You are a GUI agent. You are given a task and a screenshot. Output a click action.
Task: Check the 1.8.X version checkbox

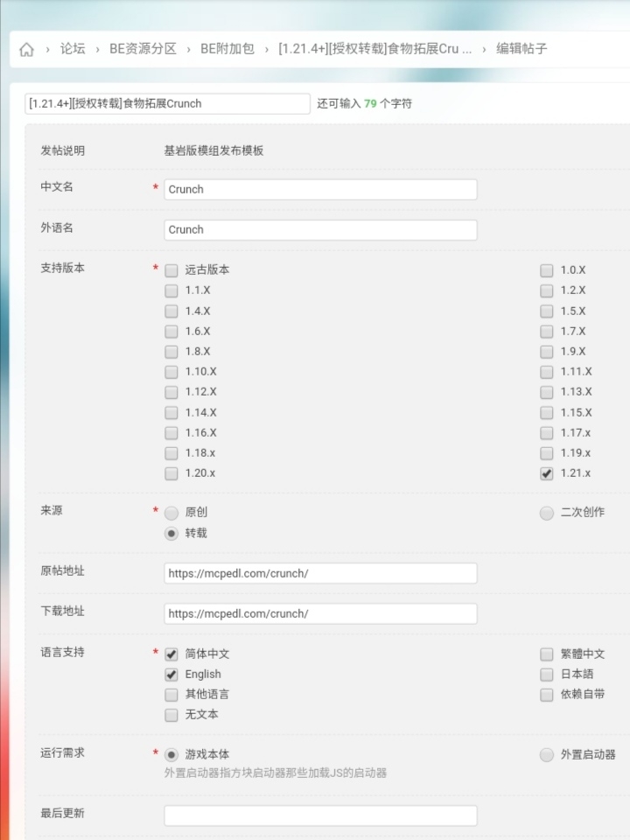coord(171,352)
